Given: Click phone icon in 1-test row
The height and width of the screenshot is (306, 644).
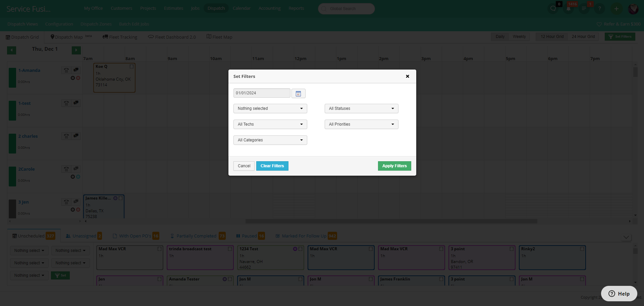Looking at the screenshot, I should (66, 103).
